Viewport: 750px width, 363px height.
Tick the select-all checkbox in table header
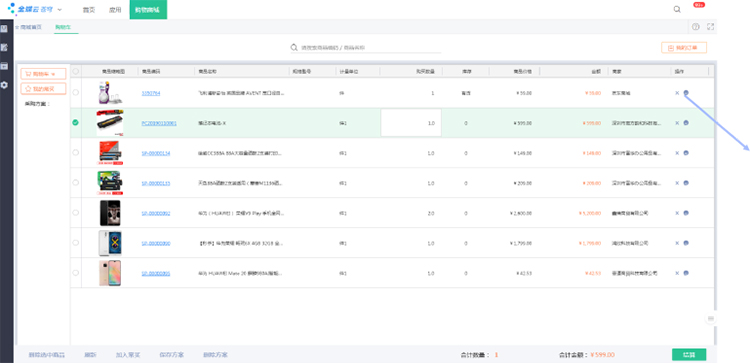click(x=76, y=71)
